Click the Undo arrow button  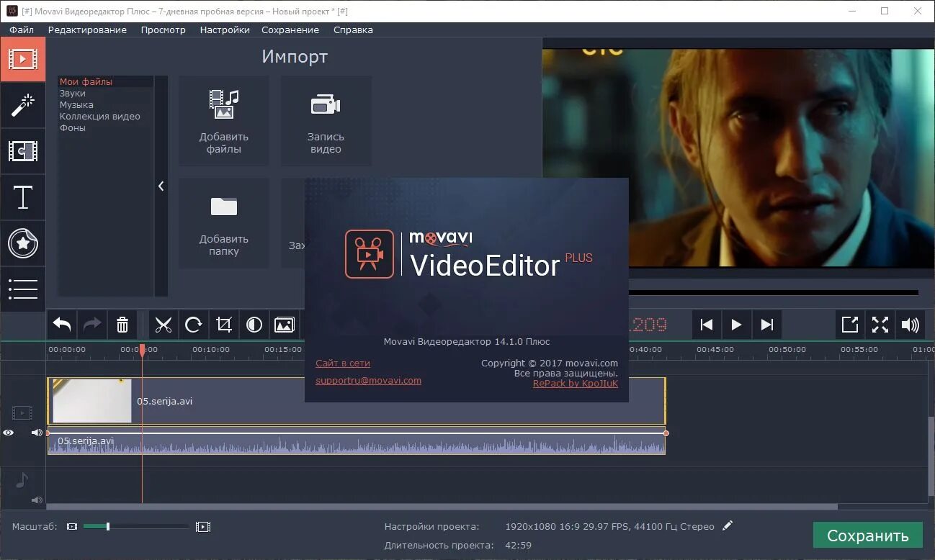tap(62, 325)
